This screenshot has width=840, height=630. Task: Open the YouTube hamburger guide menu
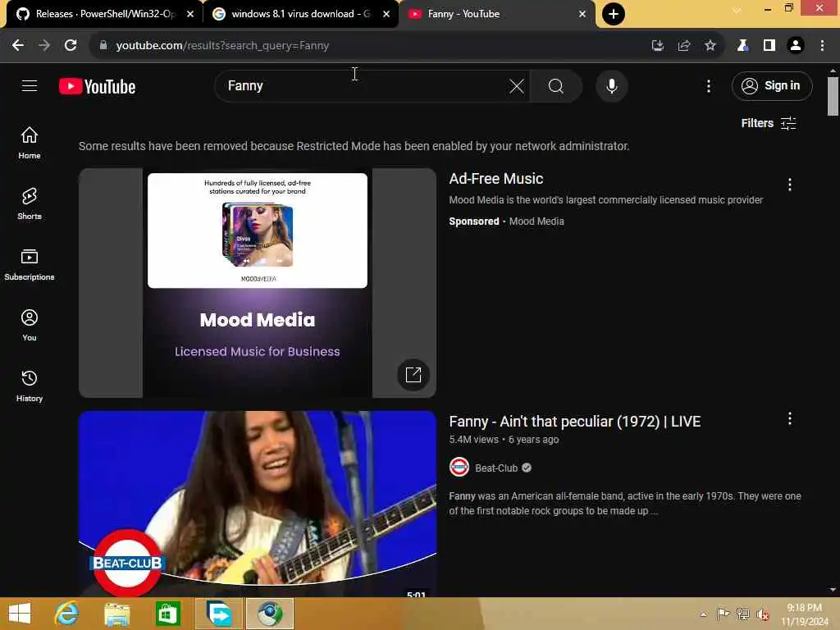[x=30, y=85]
